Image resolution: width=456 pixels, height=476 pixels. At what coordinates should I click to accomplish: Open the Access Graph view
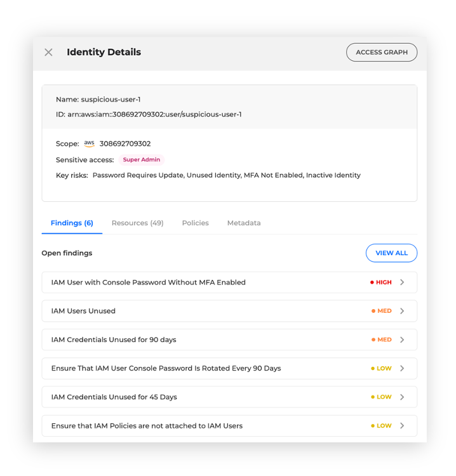pos(381,53)
